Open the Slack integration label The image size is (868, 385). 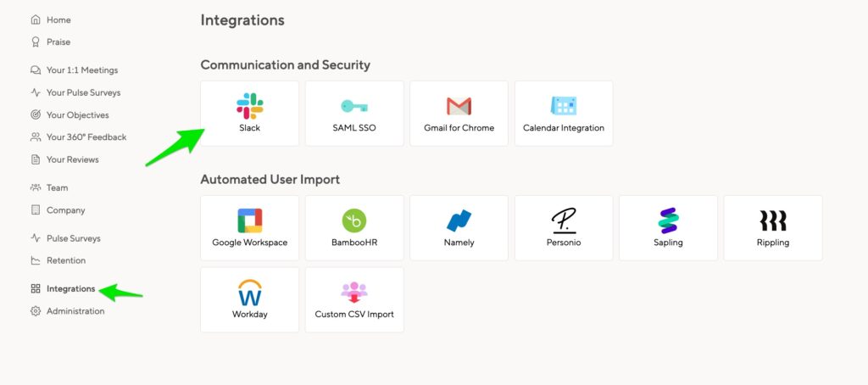pos(250,128)
